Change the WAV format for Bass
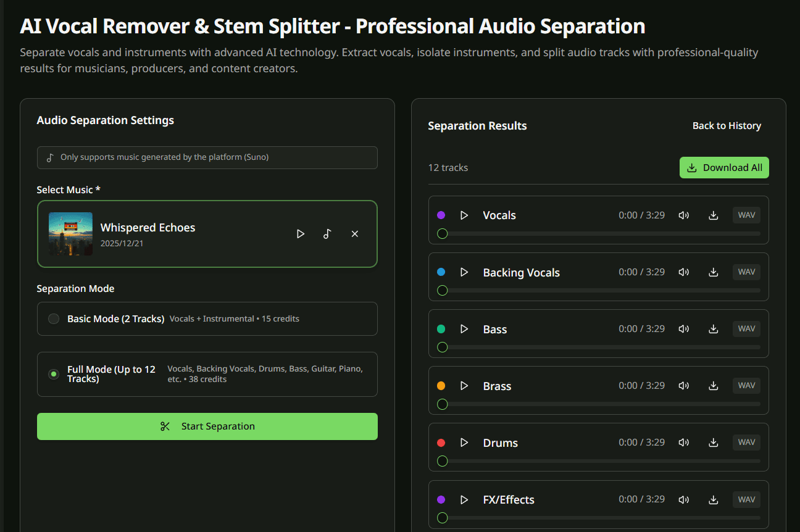Viewport: 800px width, 532px height. (746, 329)
